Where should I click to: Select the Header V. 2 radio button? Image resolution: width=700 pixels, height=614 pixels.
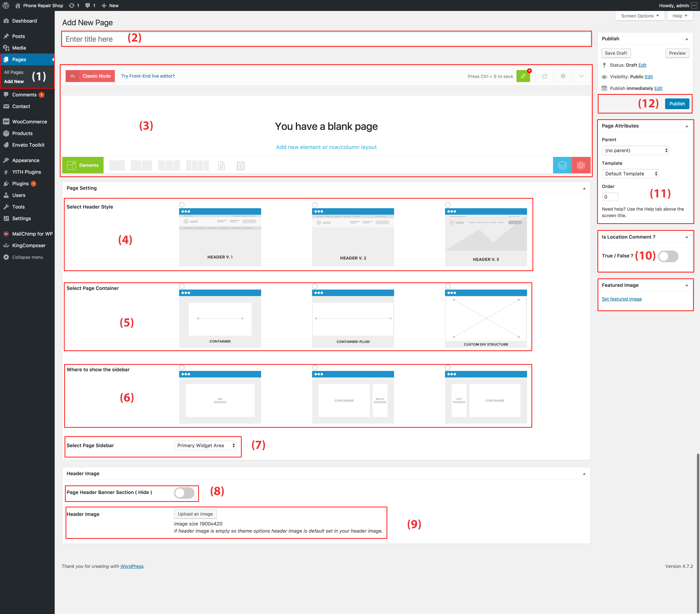pyautogui.click(x=314, y=205)
